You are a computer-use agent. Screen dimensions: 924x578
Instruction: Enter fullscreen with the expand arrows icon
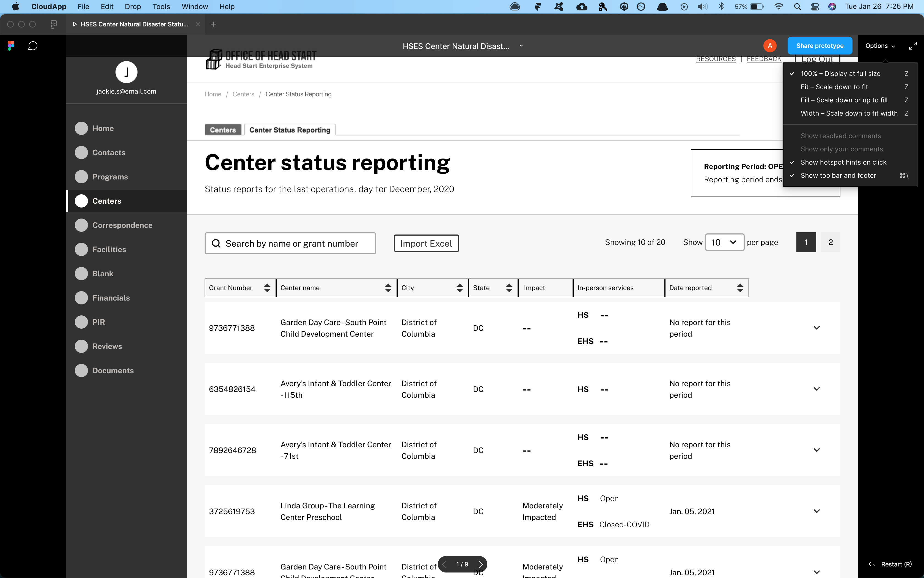click(912, 46)
